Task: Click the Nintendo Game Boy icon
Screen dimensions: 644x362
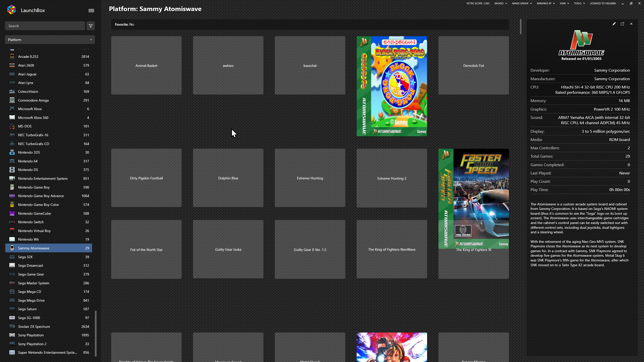Action: tap(12, 187)
